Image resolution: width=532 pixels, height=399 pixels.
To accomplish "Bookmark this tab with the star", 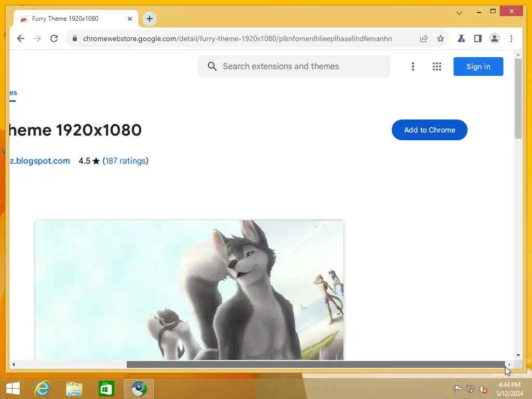I will pyautogui.click(x=441, y=38).
